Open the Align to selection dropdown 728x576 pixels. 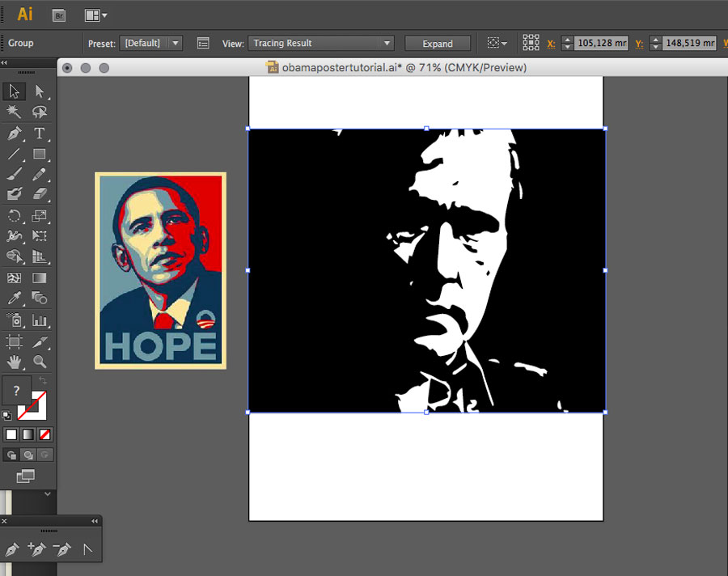point(497,43)
